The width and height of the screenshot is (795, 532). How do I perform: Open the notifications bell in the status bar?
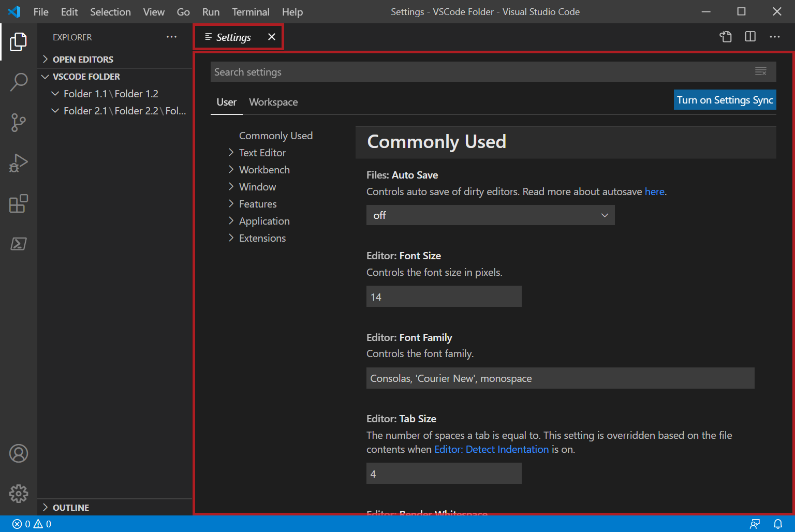tap(778, 524)
